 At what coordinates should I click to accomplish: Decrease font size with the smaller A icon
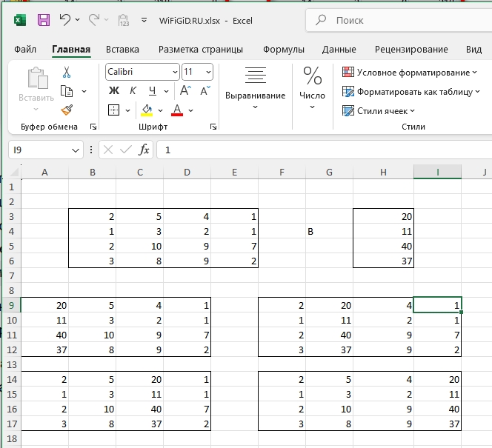205,90
